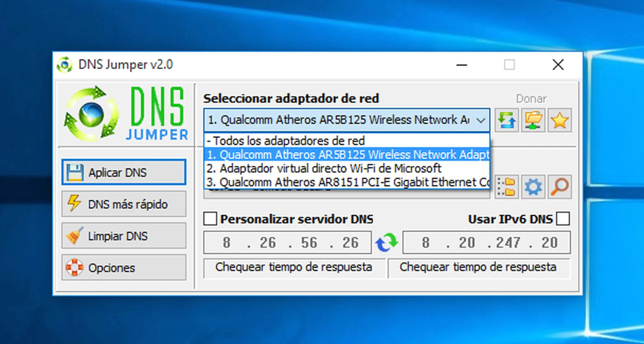Click the blue gear DNS settings icon
Viewport: 644px width, 344px height.
pyautogui.click(x=533, y=187)
